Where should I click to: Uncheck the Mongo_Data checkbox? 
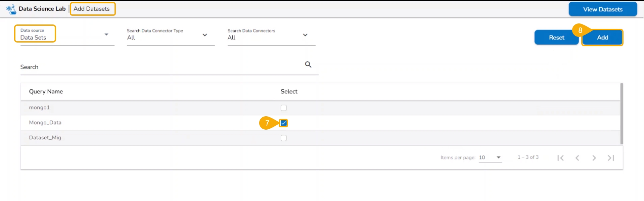click(284, 123)
